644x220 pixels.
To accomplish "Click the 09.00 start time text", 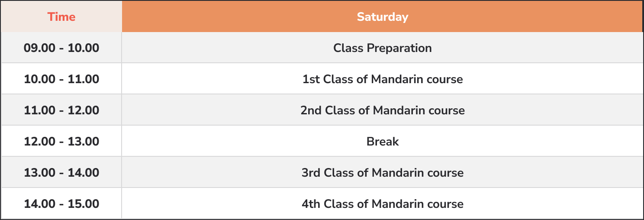I will pos(39,48).
